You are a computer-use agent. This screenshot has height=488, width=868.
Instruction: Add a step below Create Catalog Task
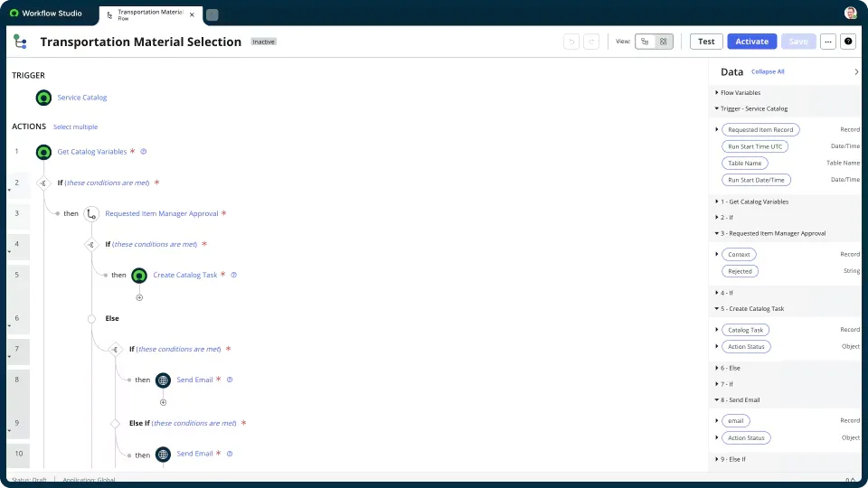point(139,297)
